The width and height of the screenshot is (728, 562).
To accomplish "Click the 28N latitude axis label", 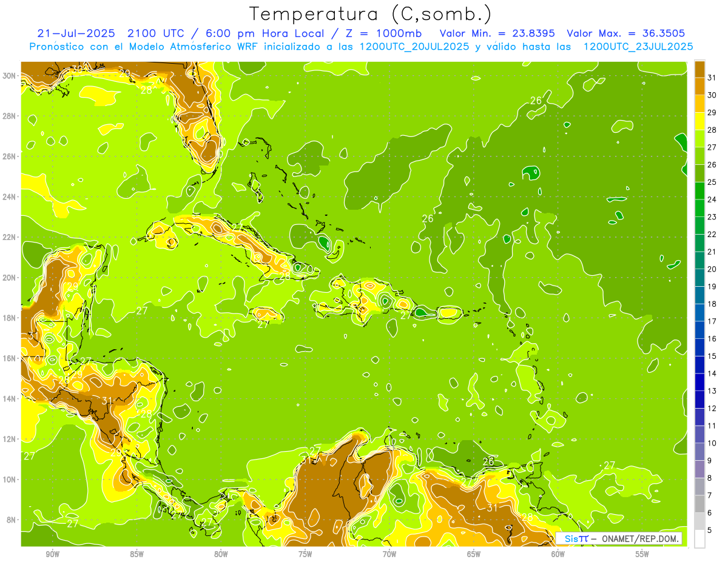I will (x=9, y=116).
